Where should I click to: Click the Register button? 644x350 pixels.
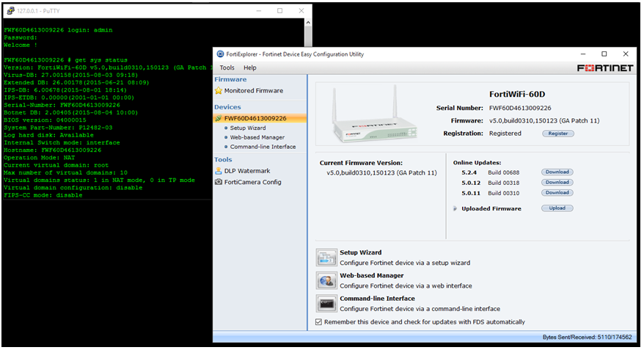[557, 134]
